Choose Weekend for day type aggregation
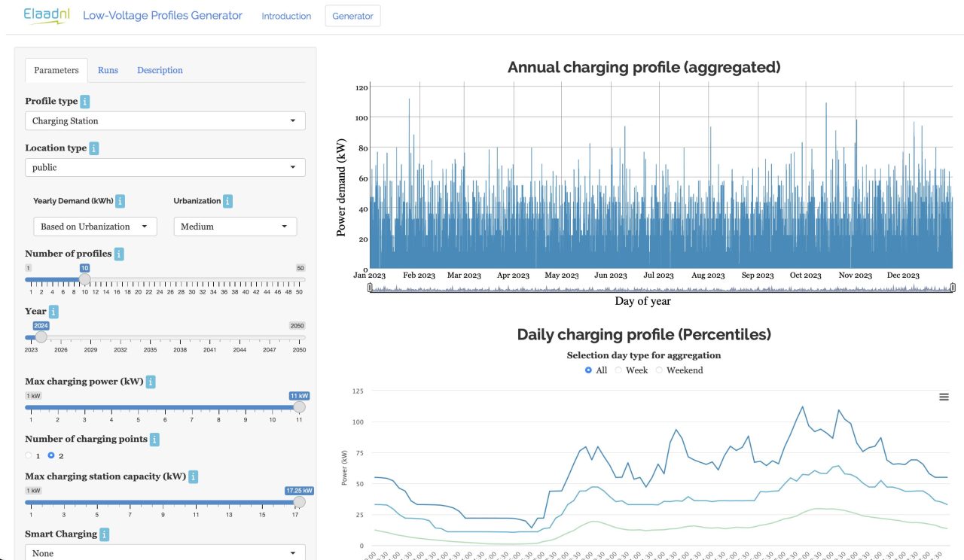964x560 pixels. pyautogui.click(x=660, y=370)
